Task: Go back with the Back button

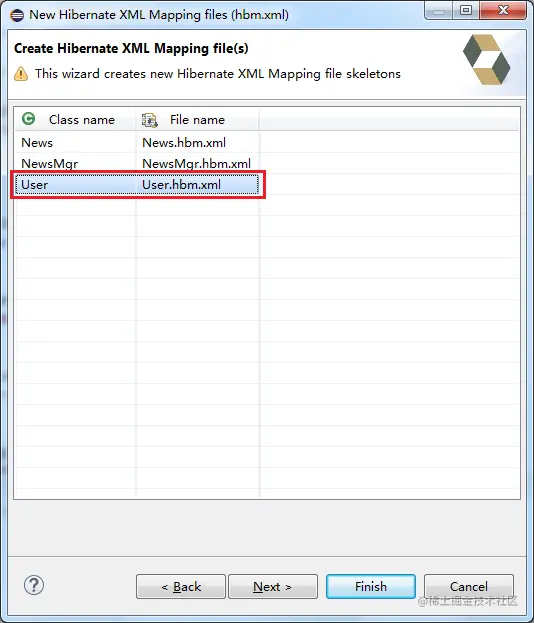Action: pos(181,586)
